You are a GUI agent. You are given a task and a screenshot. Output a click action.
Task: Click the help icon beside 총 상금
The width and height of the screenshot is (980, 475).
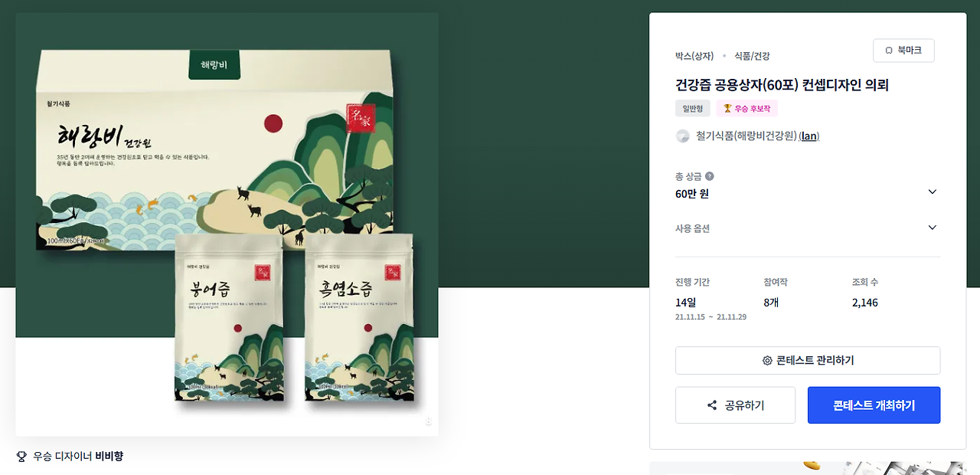[x=709, y=176]
